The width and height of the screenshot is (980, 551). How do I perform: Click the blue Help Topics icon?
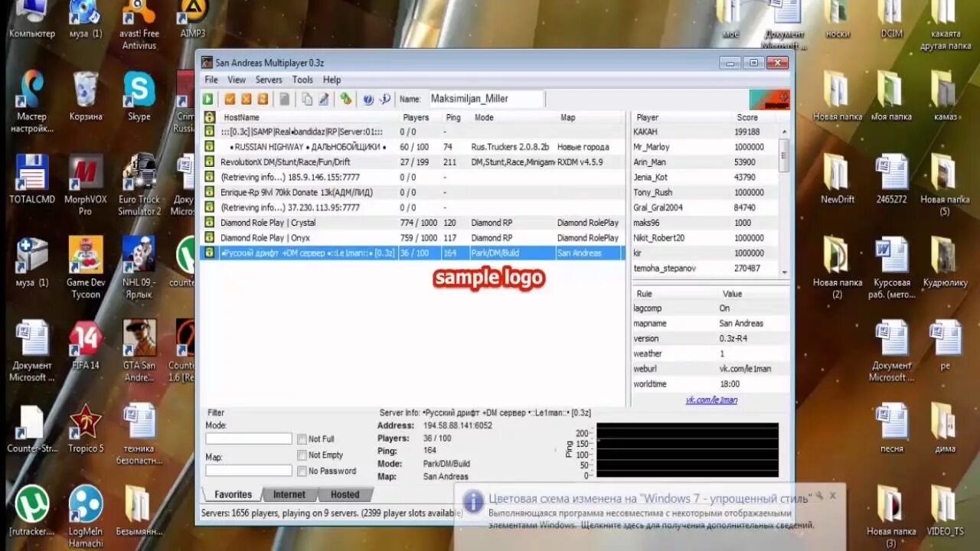[x=368, y=99]
